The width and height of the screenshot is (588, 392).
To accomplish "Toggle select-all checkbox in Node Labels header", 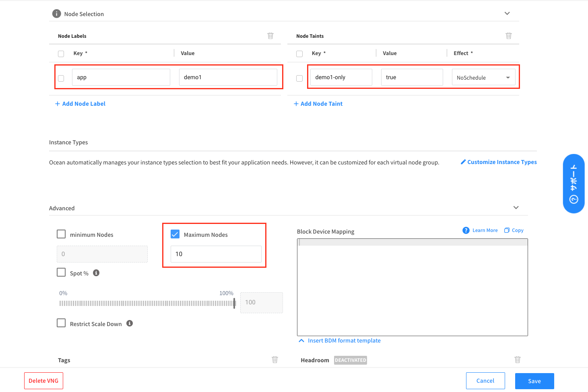I will point(61,53).
